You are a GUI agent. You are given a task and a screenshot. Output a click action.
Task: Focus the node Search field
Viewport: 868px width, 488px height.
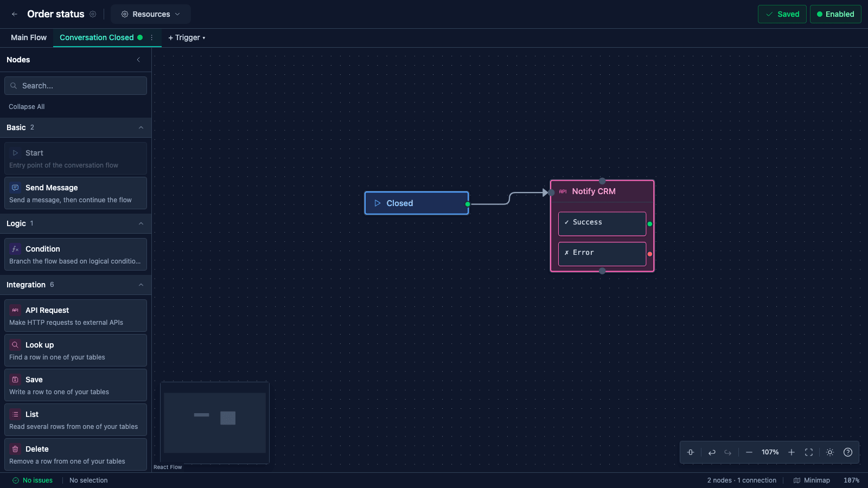point(75,86)
